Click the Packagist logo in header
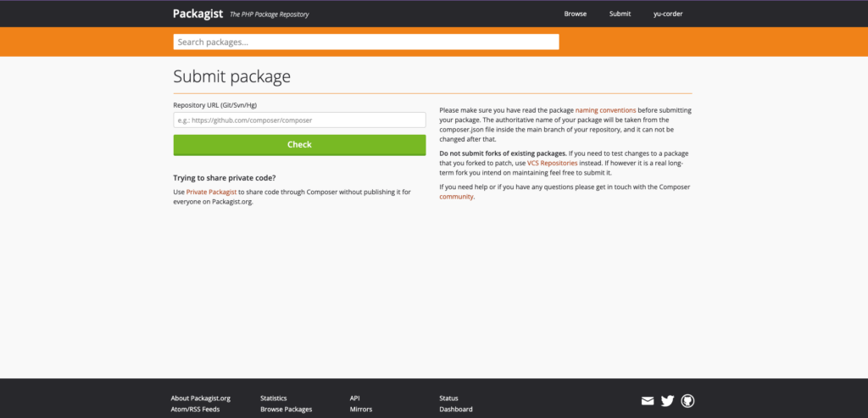Image resolution: width=868 pixels, height=418 pixels. coord(198,14)
